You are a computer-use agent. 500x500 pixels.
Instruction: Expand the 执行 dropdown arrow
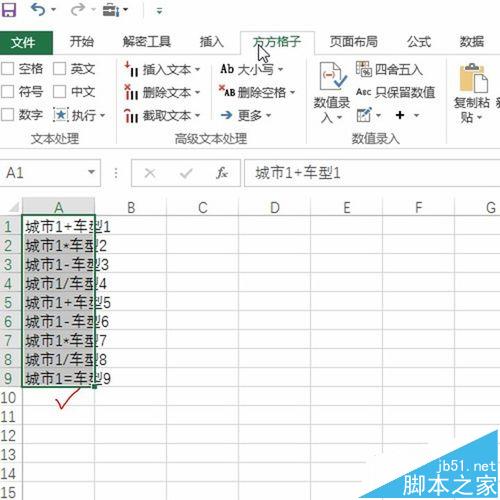pyautogui.click(x=102, y=115)
